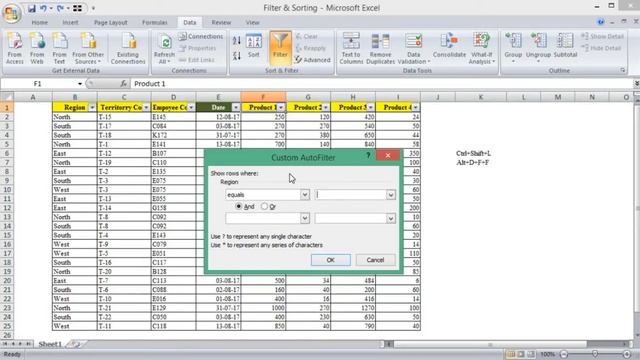The width and height of the screenshot is (640, 360).
Task: Open What-If Analysis menu
Action: pyautogui.click(x=482, y=48)
